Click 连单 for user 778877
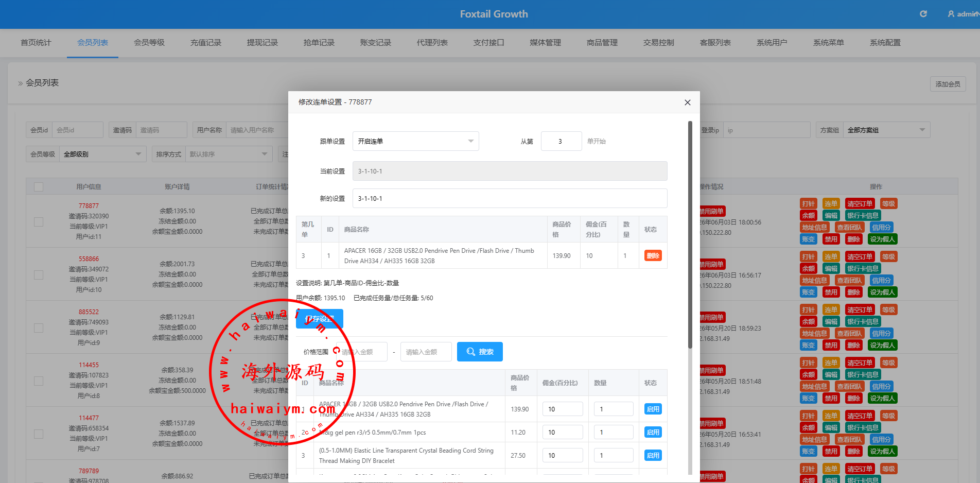This screenshot has width=980, height=483. click(x=831, y=204)
